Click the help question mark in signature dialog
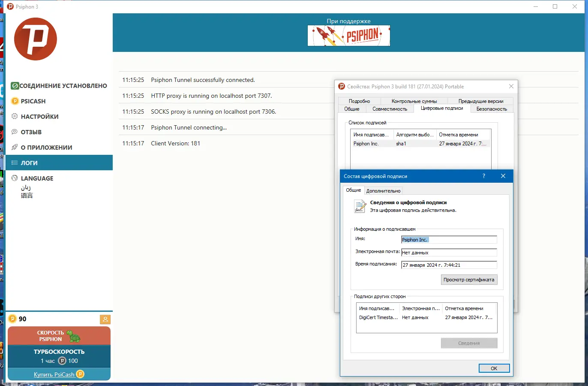 click(484, 176)
